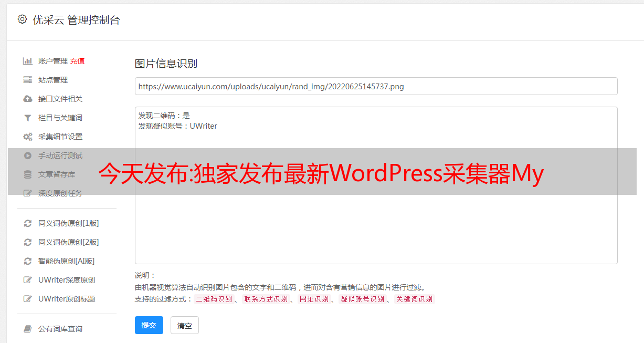The height and width of the screenshot is (343, 644).
Task: Click the recognition result text area
Action: [376, 185]
